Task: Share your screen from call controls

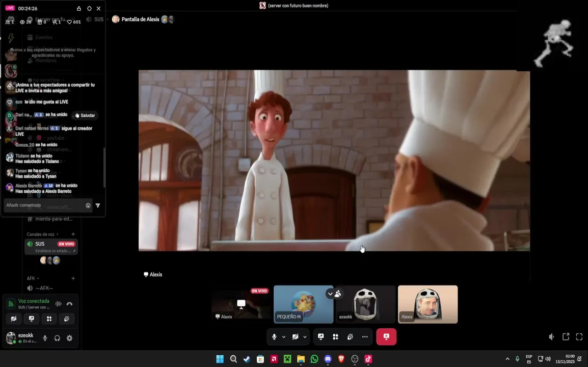Action: [320, 336]
